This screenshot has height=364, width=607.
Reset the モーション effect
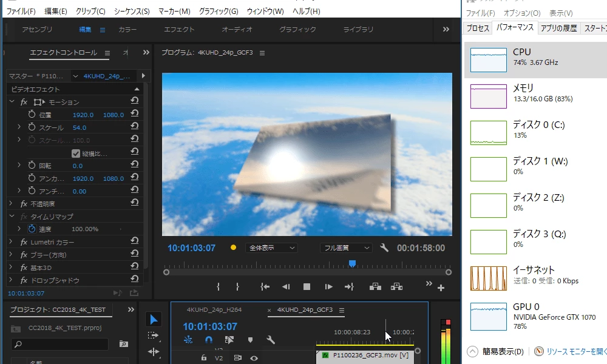click(x=134, y=101)
